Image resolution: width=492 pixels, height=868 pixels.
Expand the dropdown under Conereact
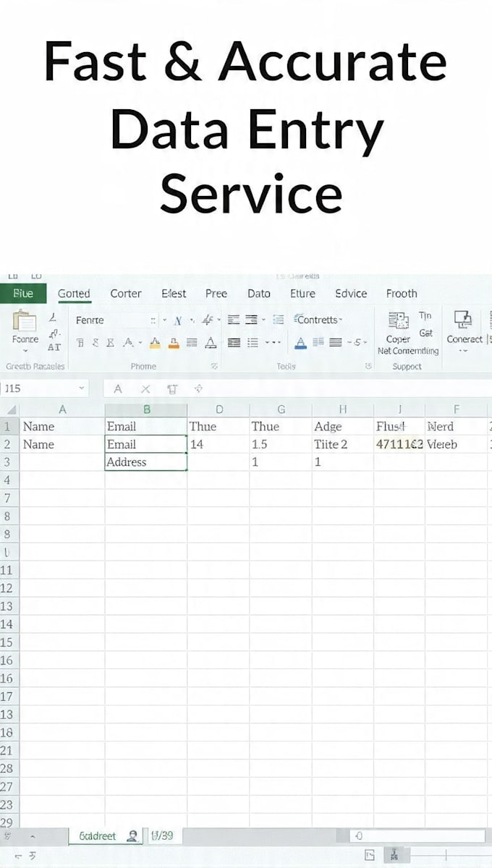(463, 351)
